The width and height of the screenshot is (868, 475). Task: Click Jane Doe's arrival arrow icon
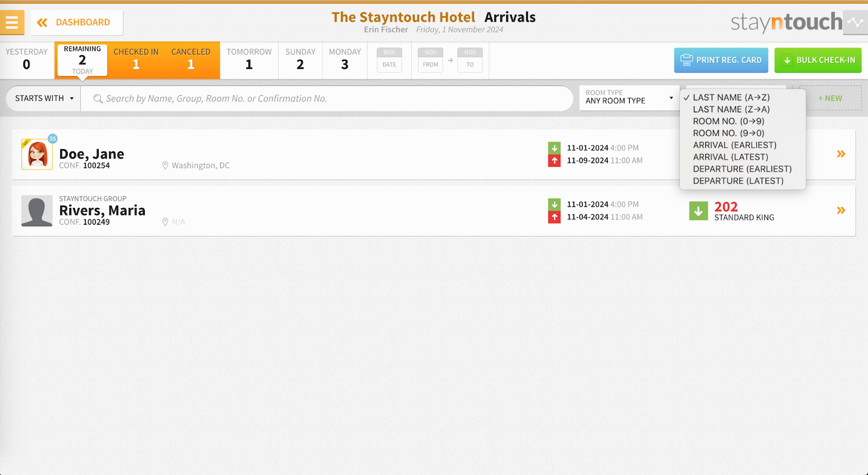(554, 148)
